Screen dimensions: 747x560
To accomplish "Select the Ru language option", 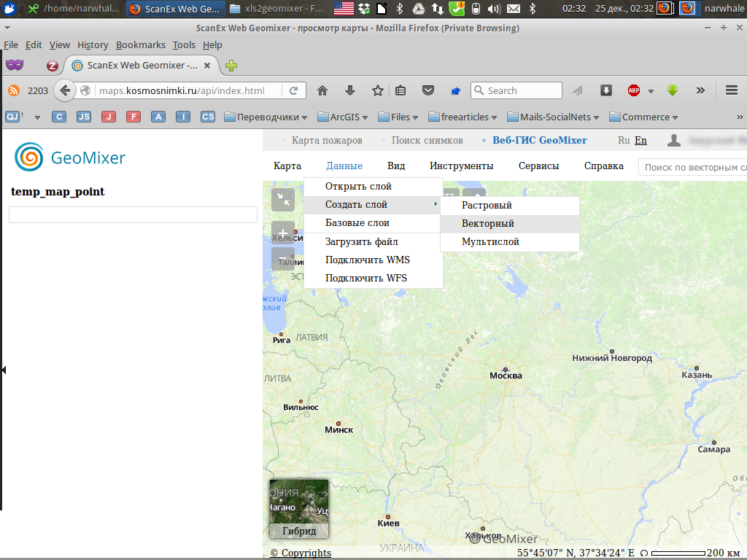I will click(x=624, y=141).
